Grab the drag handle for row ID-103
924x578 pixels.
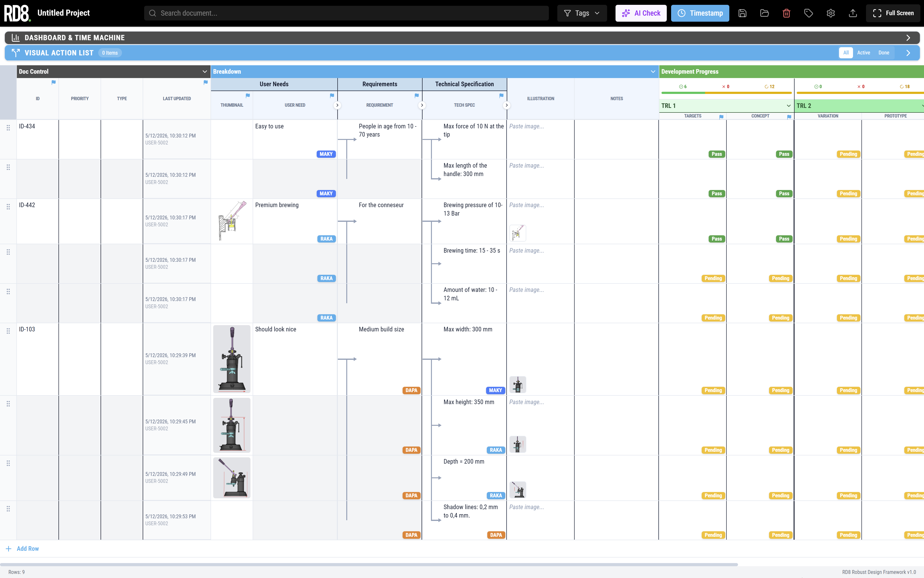pos(8,331)
